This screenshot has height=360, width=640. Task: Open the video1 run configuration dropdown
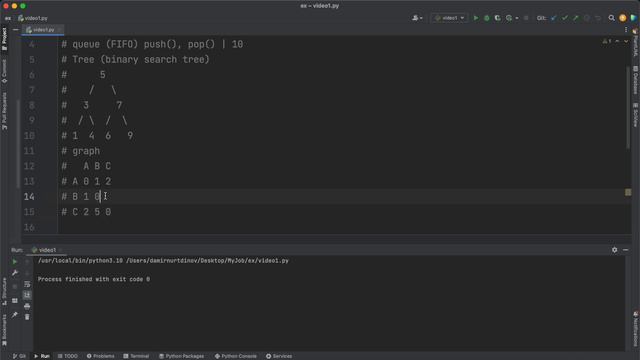click(449, 18)
